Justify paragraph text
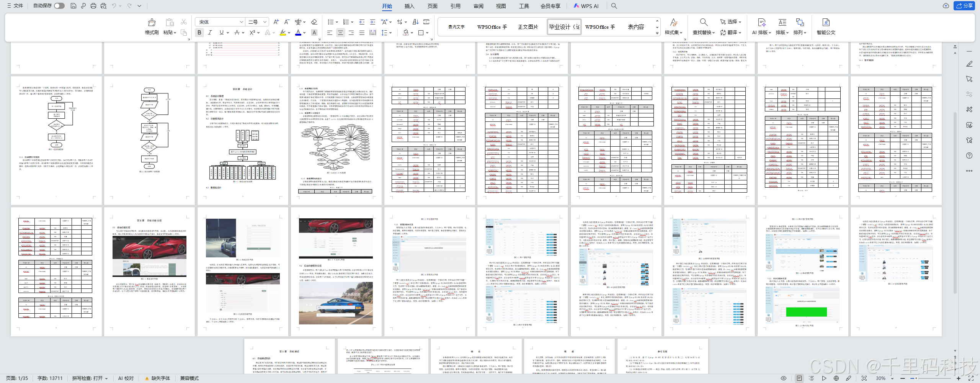 pyautogui.click(x=362, y=33)
